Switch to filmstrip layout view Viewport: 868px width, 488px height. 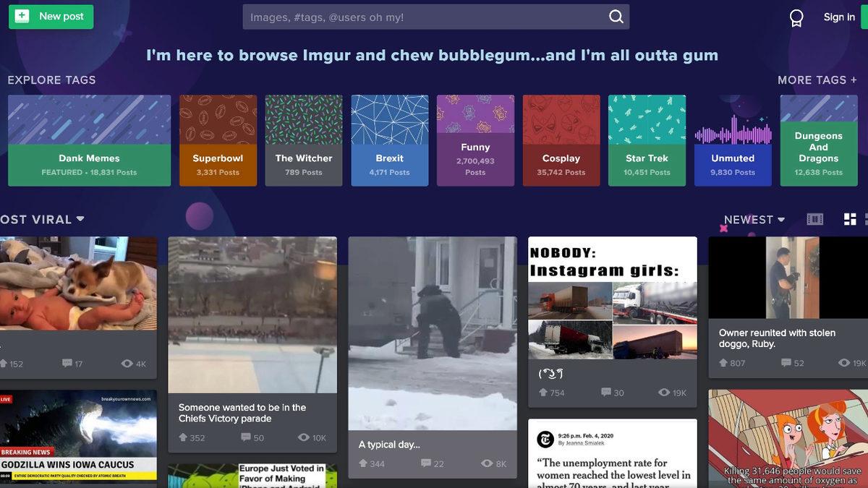click(x=815, y=219)
